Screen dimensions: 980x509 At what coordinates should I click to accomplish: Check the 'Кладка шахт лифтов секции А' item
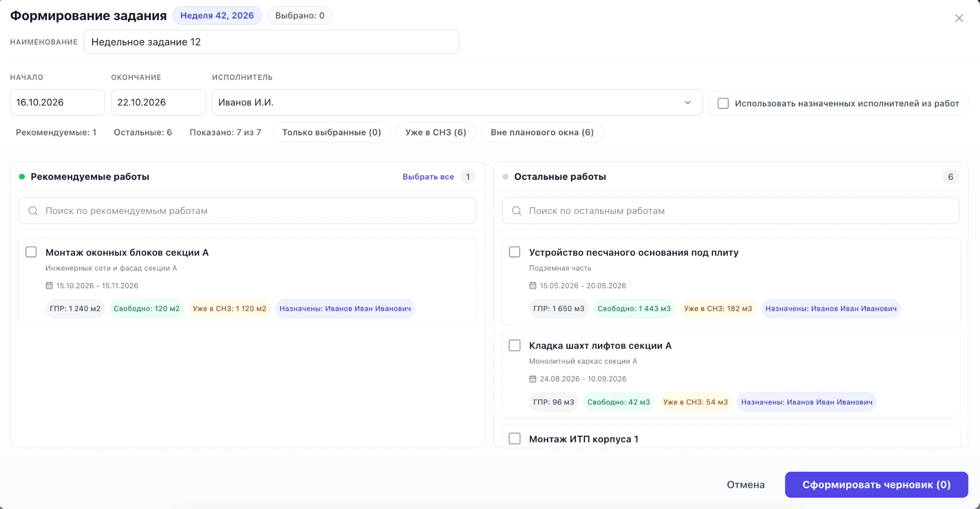pos(514,345)
